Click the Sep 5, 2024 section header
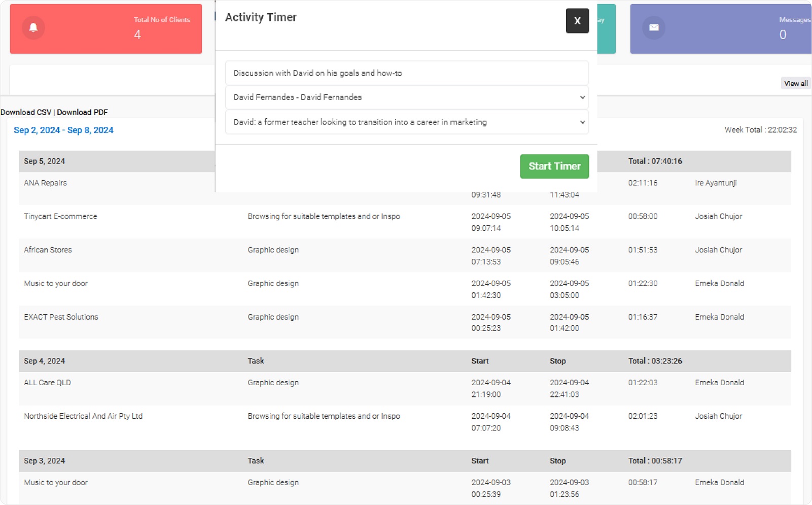Image resolution: width=812 pixels, height=505 pixels. point(44,161)
